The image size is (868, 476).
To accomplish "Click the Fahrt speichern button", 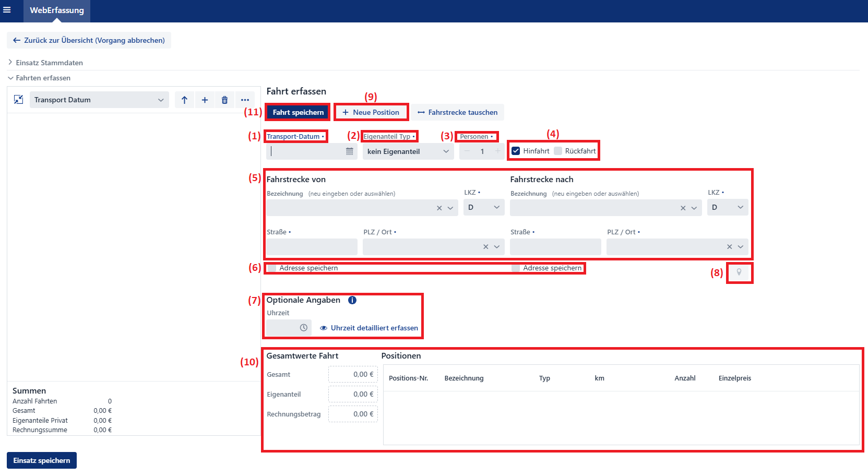I will [x=298, y=112].
